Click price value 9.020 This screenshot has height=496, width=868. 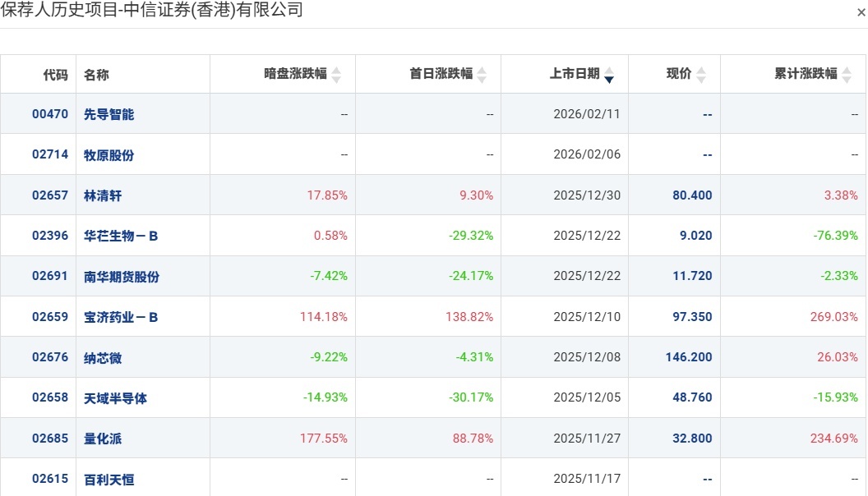pyautogui.click(x=696, y=236)
